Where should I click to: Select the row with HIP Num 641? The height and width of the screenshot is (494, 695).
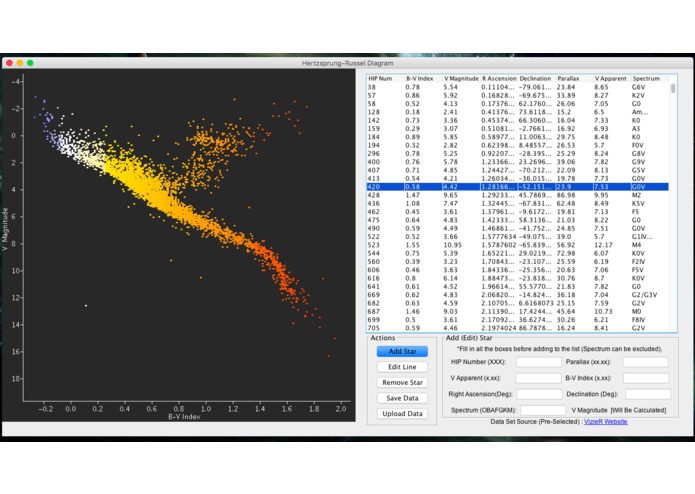518,287
